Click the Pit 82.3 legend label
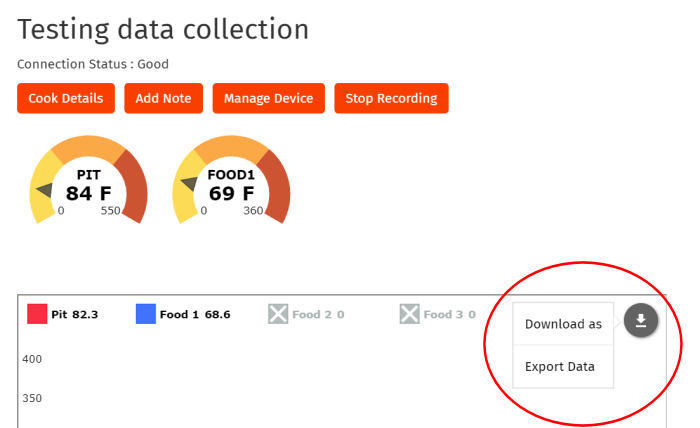This screenshot has width=700, height=428. 75,315
